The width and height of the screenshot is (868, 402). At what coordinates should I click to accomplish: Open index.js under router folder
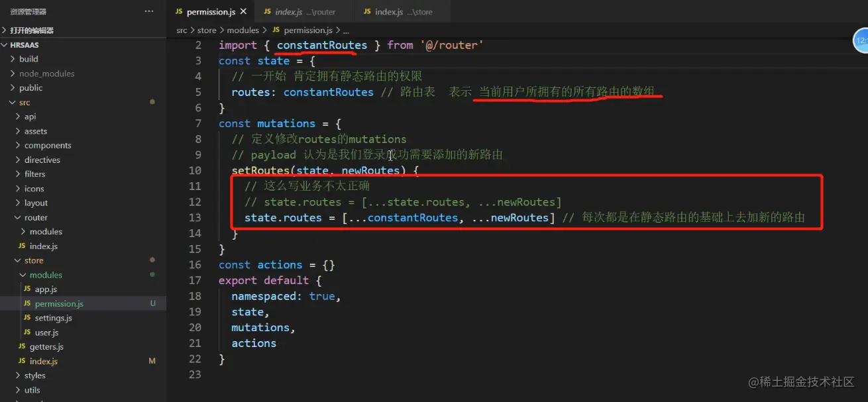pyautogui.click(x=83, y=246)
